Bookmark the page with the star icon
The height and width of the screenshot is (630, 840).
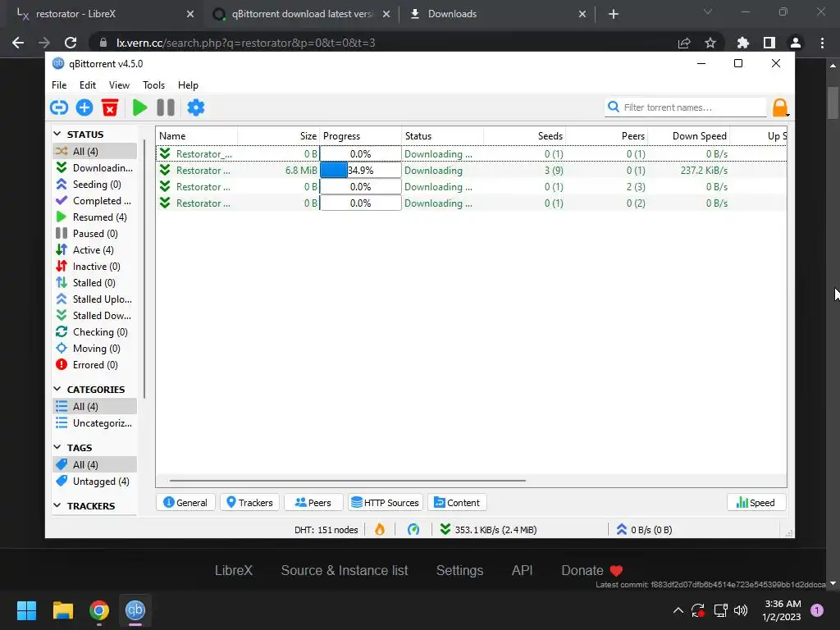(710, 43)
